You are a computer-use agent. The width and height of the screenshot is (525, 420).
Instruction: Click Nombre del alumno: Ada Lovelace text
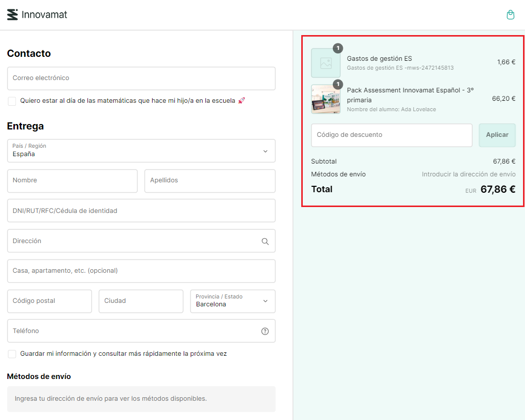coord(392,110)
